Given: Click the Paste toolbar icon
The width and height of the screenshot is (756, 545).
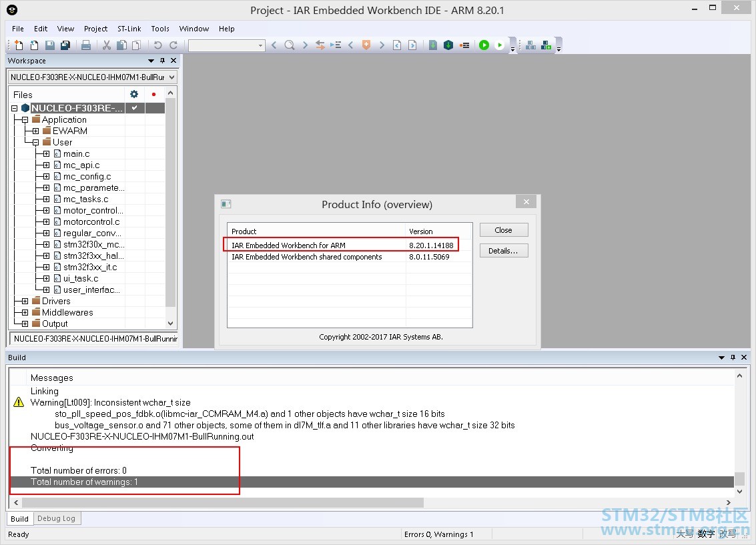Looking at the screenshot, I should click(137, 45).
